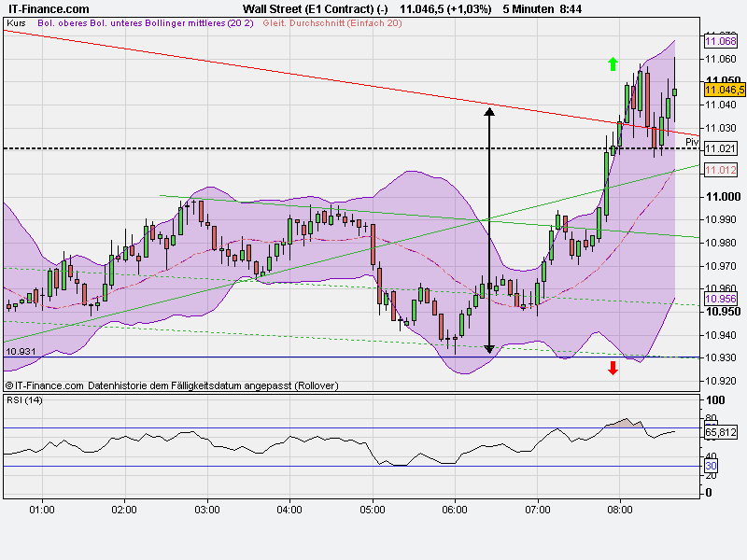Click the 08:00 time axis label
This screenshot has height=560, width=747.
(x=619, y=511)
